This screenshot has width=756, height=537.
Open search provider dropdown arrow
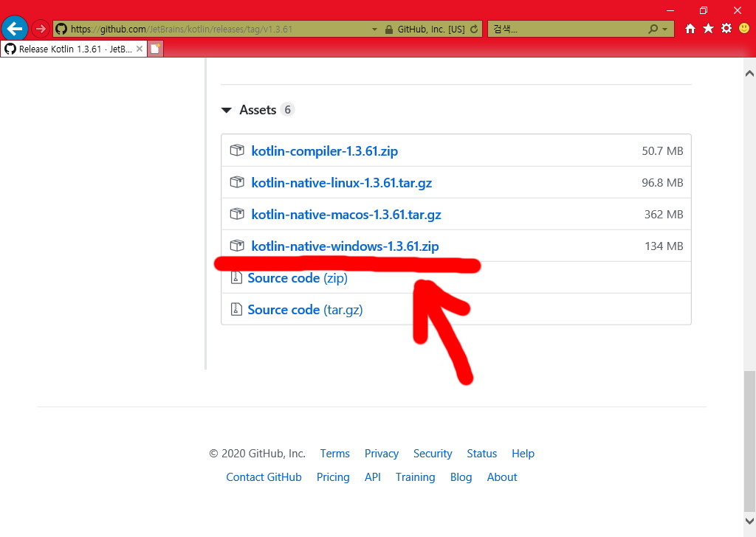[665, 30]
